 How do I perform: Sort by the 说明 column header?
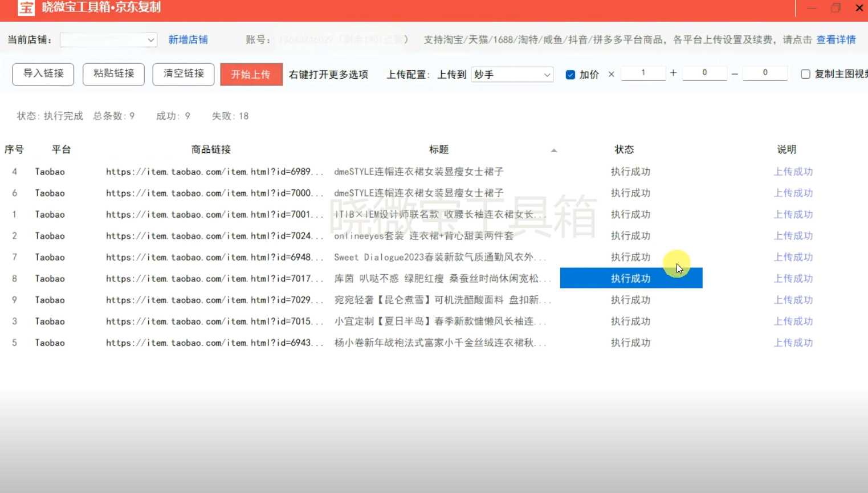(787, 149)
